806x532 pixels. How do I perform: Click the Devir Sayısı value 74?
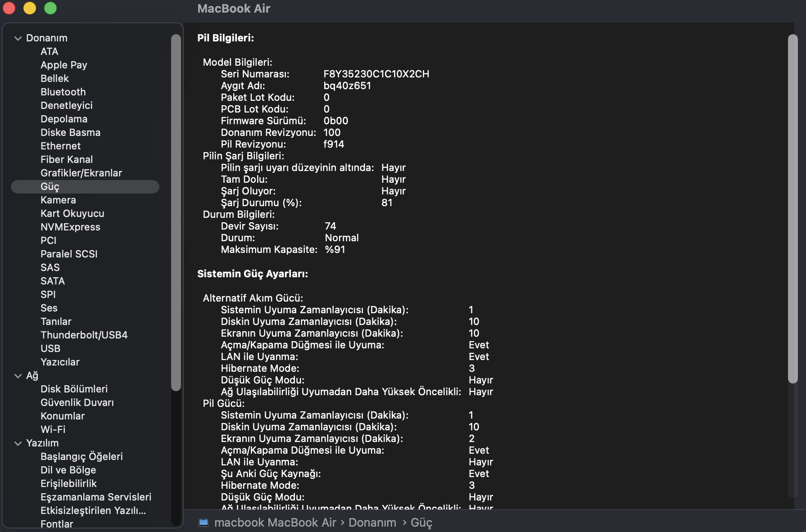pyautogui.click(x=331, y=226)
